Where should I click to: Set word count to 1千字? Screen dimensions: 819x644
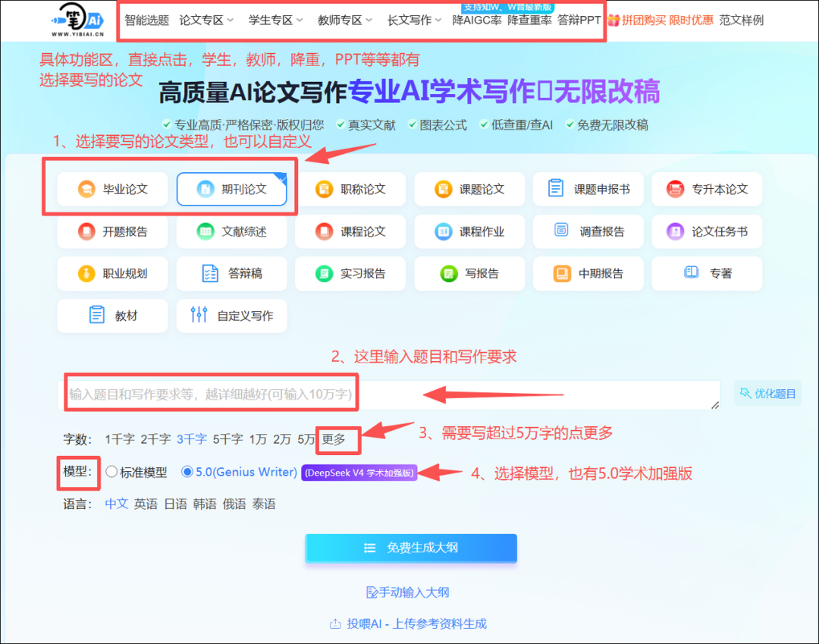pos(120,439)
